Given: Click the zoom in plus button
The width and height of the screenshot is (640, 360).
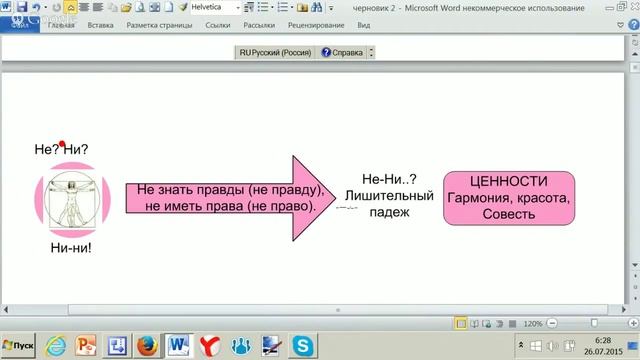Looking at the screenshot, I should (633, 323).
